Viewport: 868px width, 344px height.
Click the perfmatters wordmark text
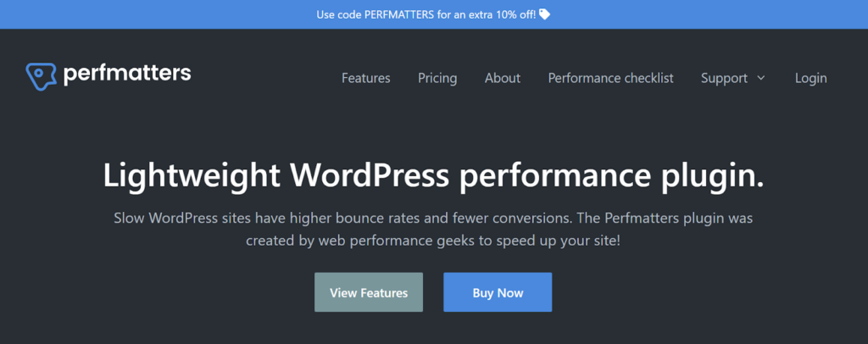click(127, 75)
